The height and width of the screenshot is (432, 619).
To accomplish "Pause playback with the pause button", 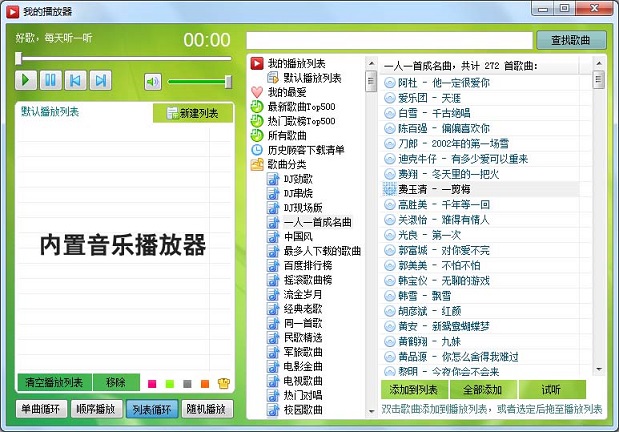I will (51, 81).
